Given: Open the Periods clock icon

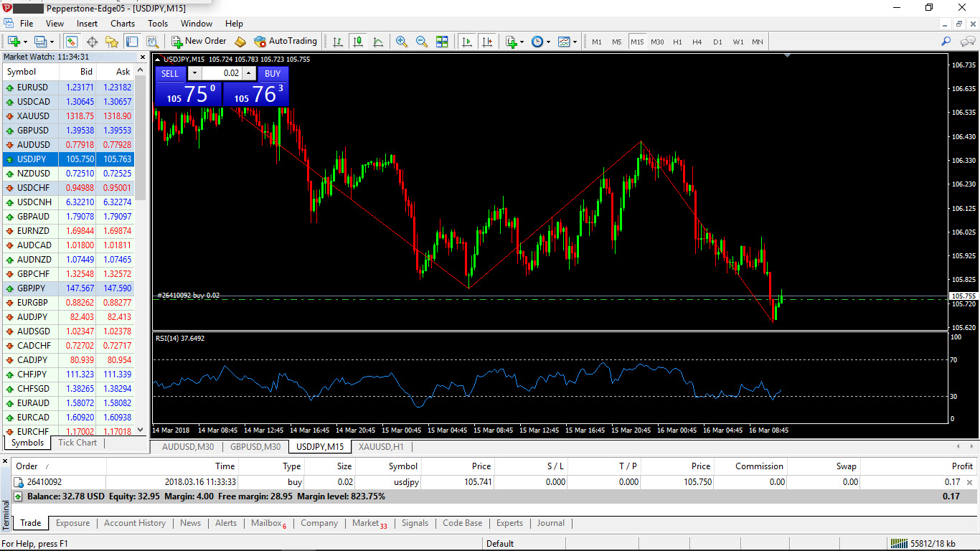Looking at the screenshot, I should pos(537,42).
